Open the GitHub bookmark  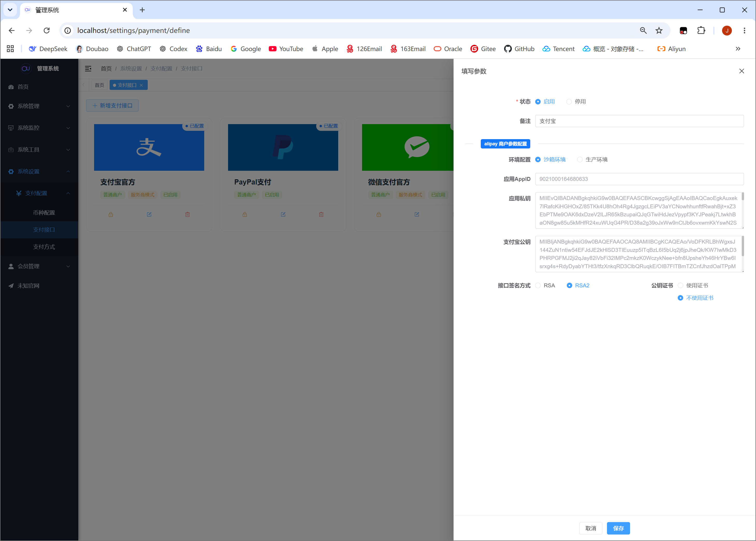(x=519, y=49)
